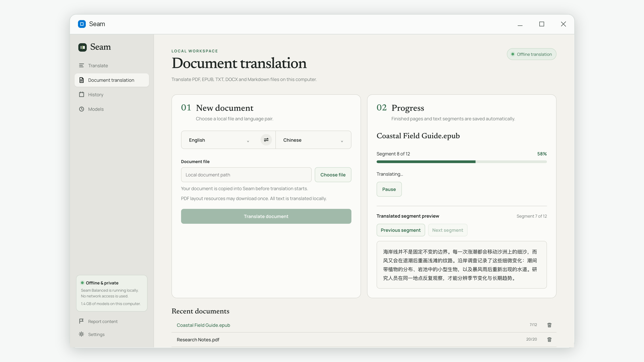Swap source and target languages
This screenshot has width=644, height=362.
266,140
